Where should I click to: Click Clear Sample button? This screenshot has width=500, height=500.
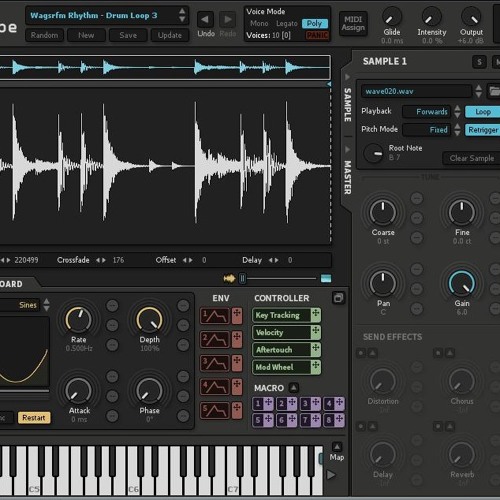click(x=472, y=158)
